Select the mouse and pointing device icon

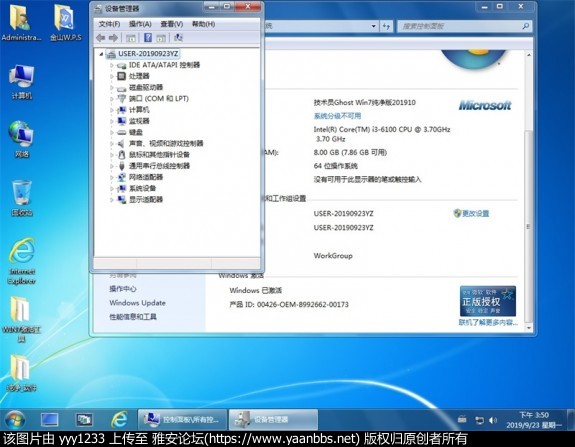tap(121, 155)
